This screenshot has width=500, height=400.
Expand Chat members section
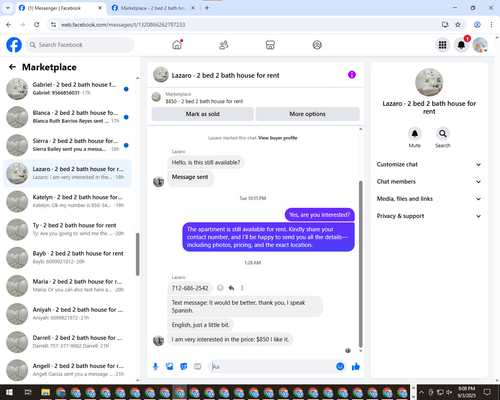[x=429, y=182]
